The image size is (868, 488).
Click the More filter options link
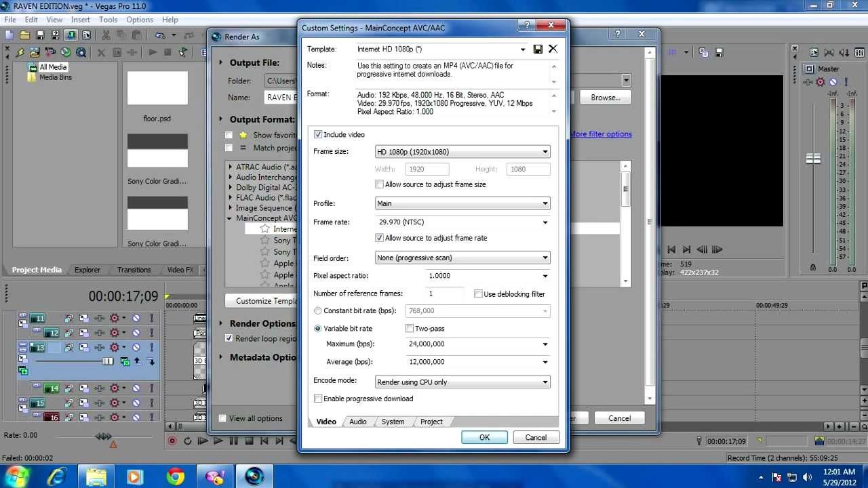[x=601, y=134]
